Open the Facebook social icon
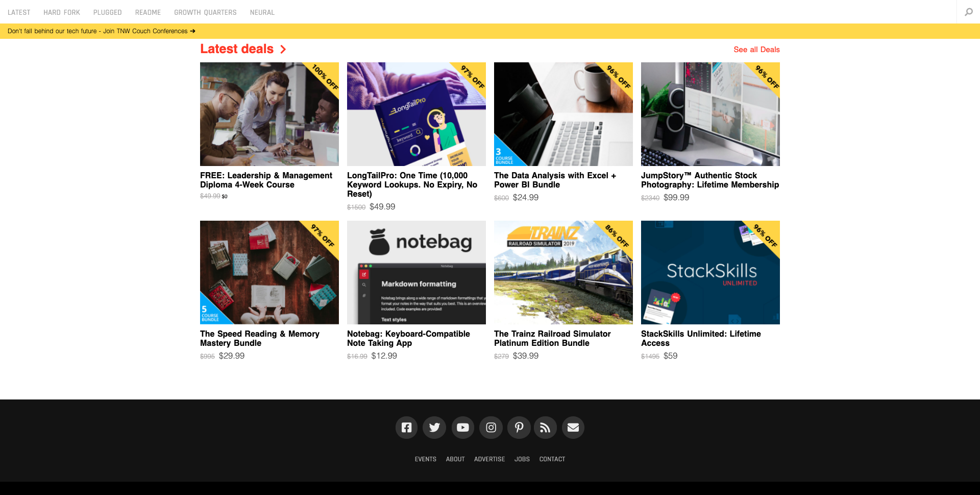 [406, 428]
